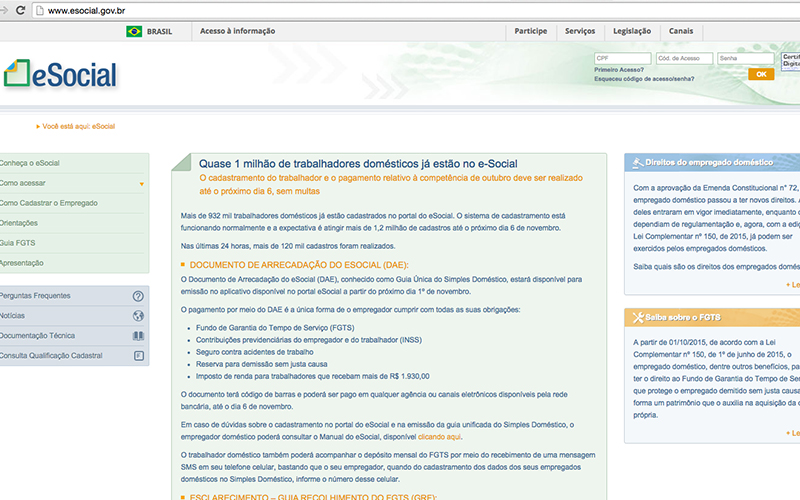Viewport: 800px width, 500px height.
Task: Click the CPF input field
Action: click(622, 58)
